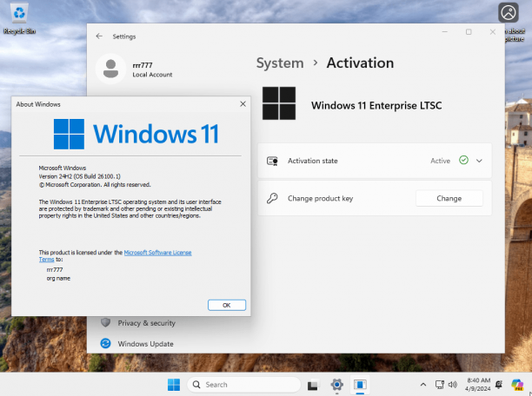Click the About Windows taskbar icon
Screen dimensions: 532x396
pyautogui.click(x=360, y=385)
